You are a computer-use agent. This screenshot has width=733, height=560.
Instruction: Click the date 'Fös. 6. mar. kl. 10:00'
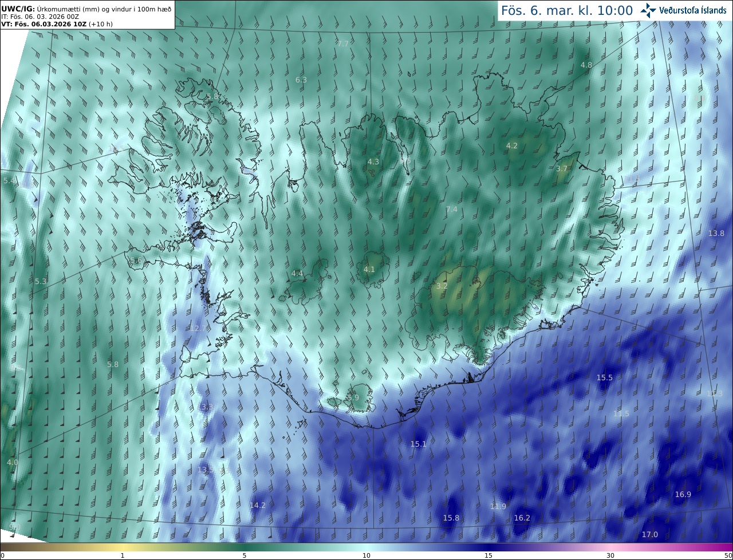point(567,10)
